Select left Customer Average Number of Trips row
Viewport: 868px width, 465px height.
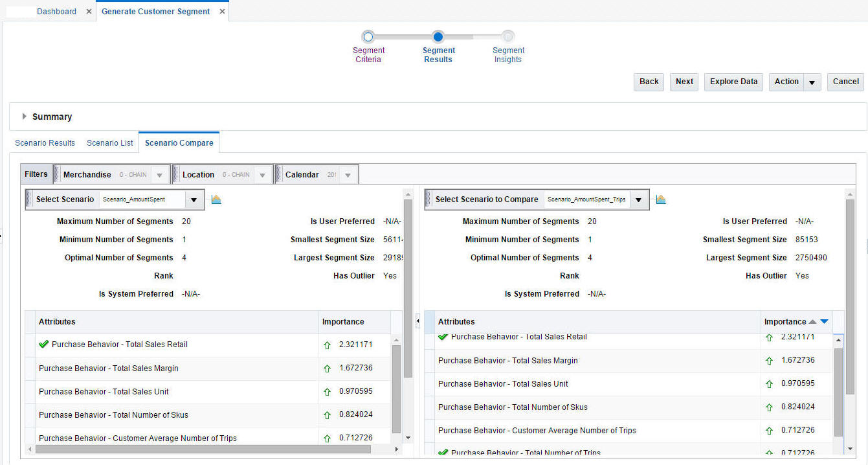[x=208, y=437]
